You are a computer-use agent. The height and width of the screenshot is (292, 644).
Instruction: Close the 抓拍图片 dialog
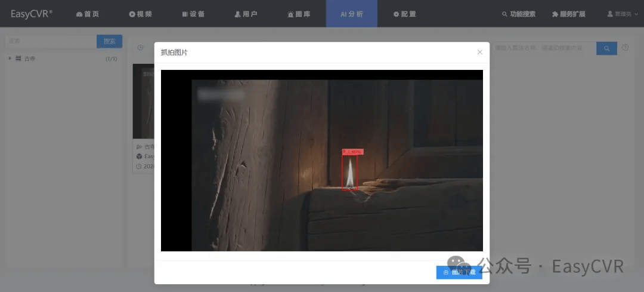click(x=479, y=52)
